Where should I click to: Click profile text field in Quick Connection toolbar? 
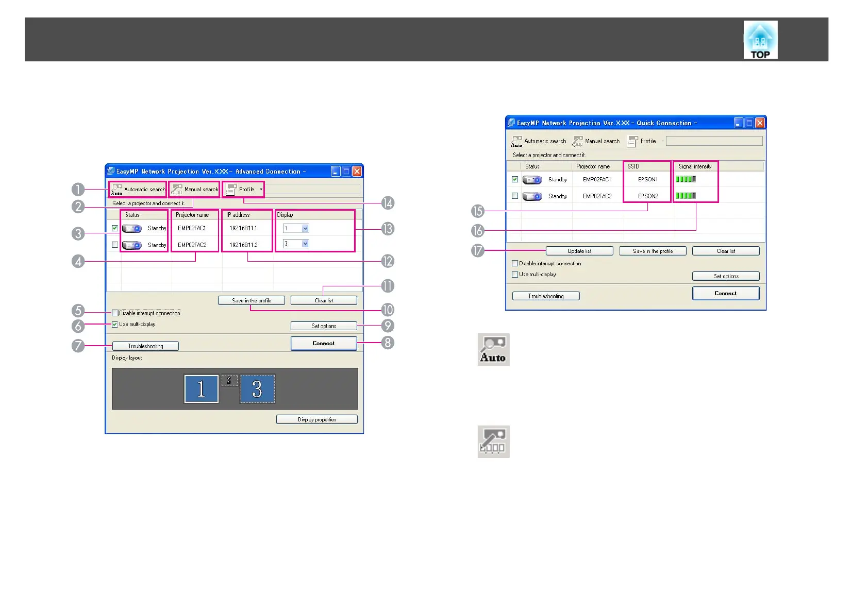[714, 141]
